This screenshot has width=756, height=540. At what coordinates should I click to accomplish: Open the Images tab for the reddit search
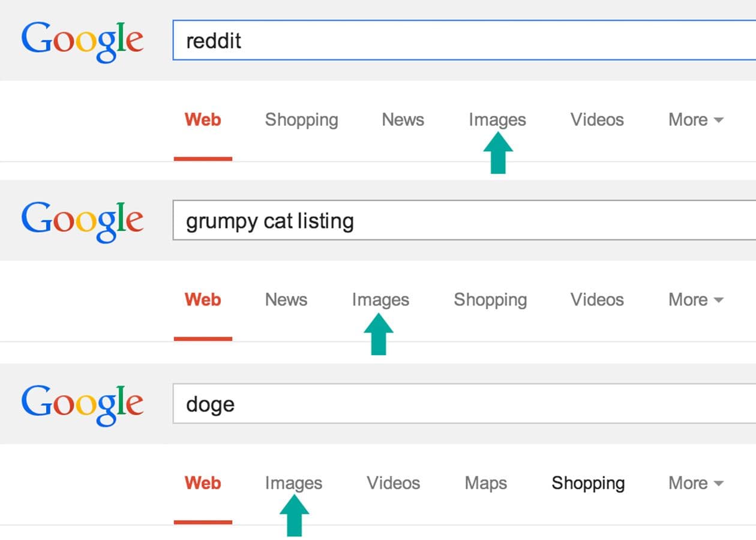[x=497, y=121]
